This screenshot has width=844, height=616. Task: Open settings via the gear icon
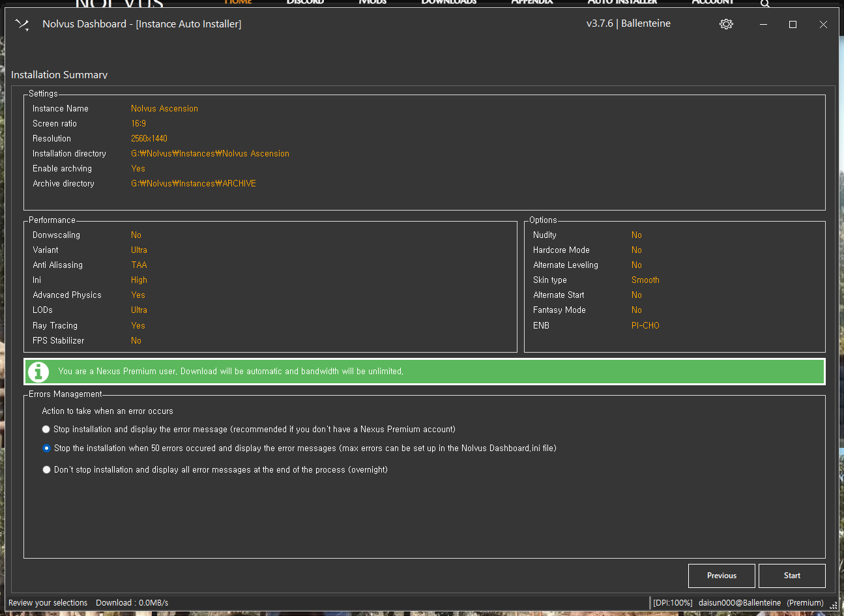[x=726, y=24]
